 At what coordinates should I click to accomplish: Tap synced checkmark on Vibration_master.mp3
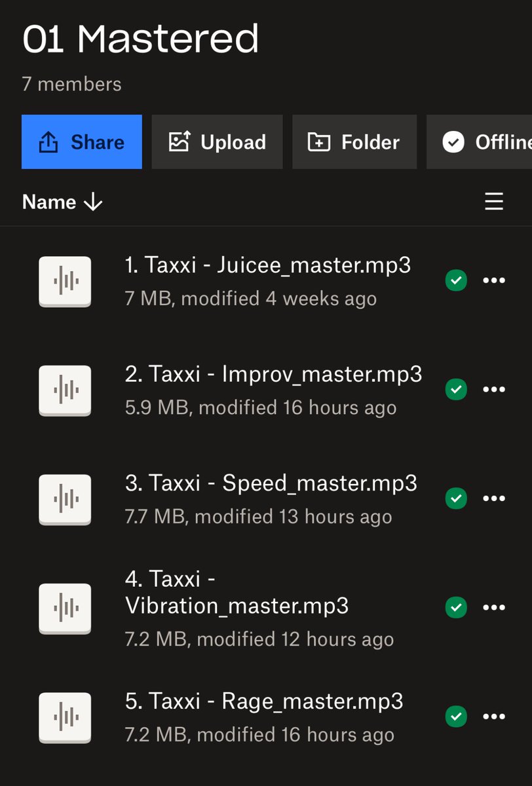point(456,608)
